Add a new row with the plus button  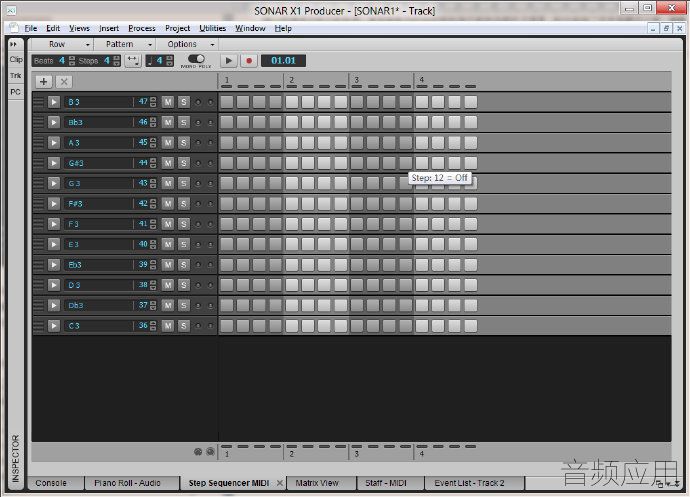click(44, 81)
